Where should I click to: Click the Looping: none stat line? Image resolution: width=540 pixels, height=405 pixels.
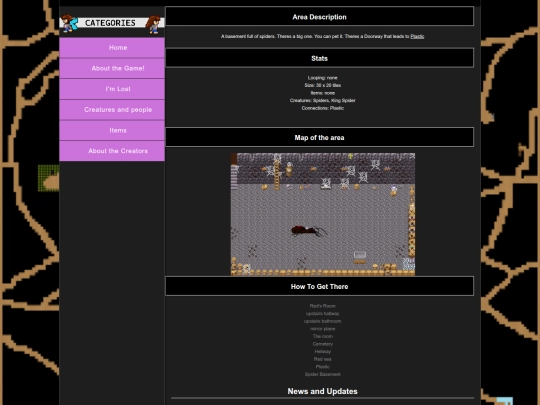[322, 78]
